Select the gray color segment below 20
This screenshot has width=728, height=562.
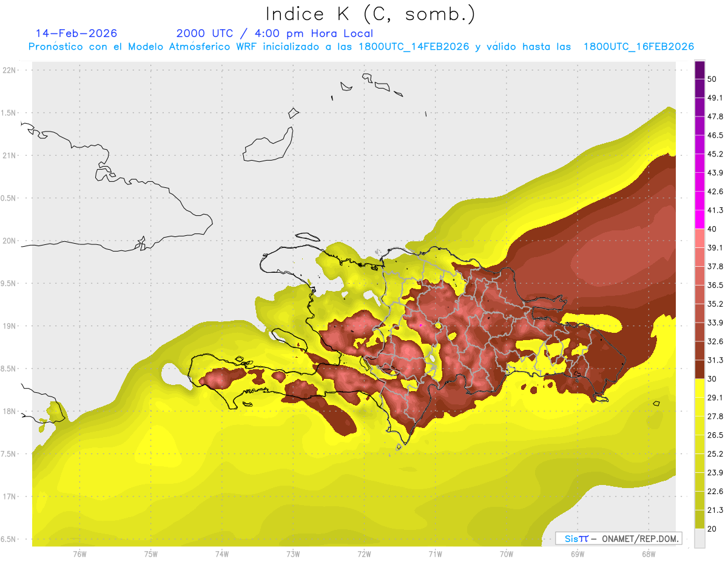699,538
